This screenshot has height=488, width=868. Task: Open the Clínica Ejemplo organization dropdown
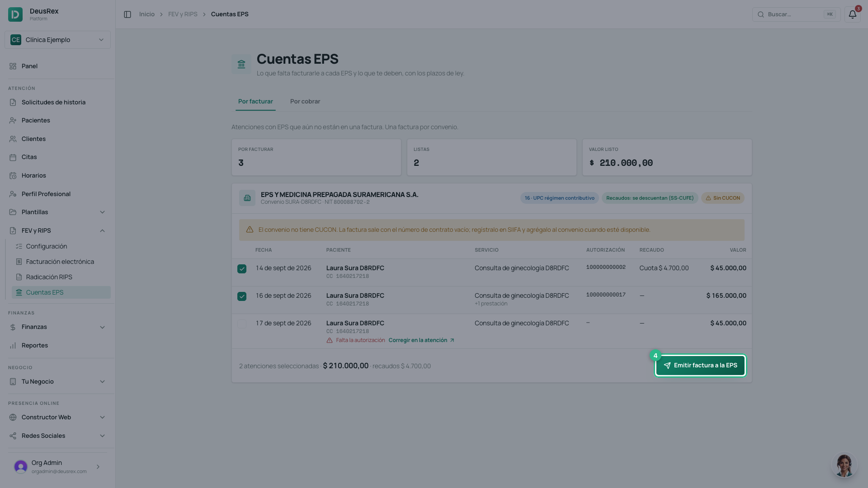tap(57, 40)
